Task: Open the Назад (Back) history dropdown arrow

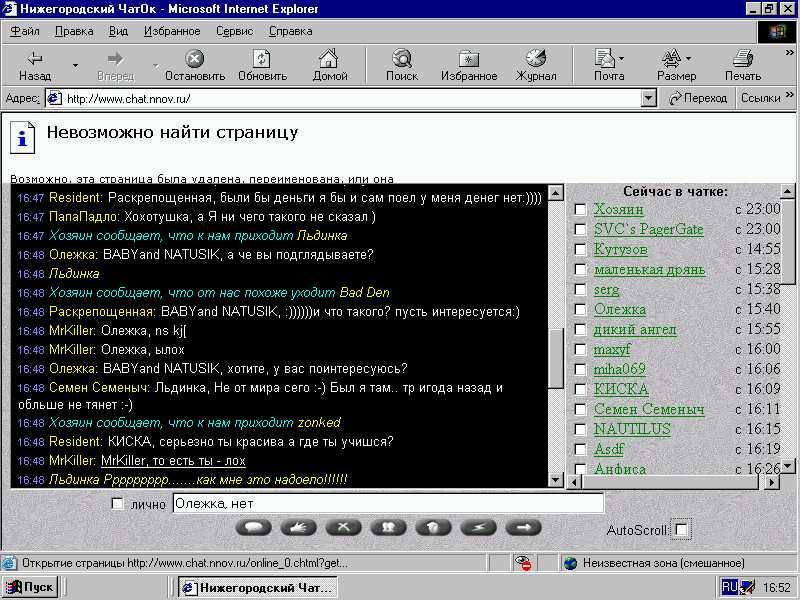Action: pyautogui.click(x=75, y=66)
